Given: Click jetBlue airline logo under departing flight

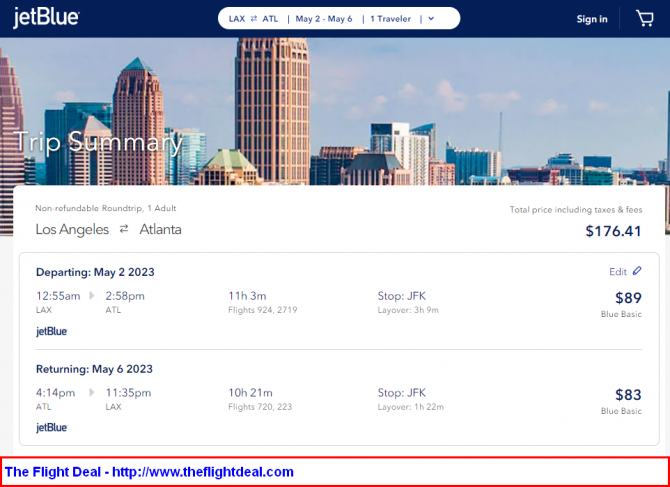Looking at the screenshot, I should (x=51, y=332).
